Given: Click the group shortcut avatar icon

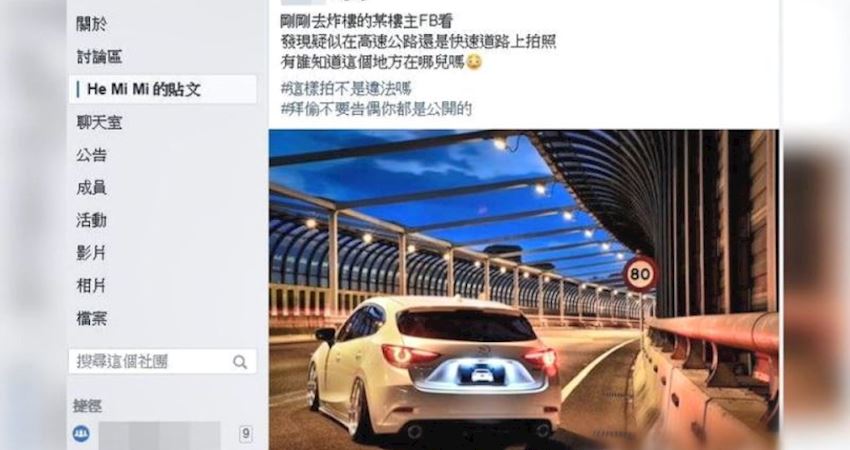Looking at the screenshot, I should (81, 434).
